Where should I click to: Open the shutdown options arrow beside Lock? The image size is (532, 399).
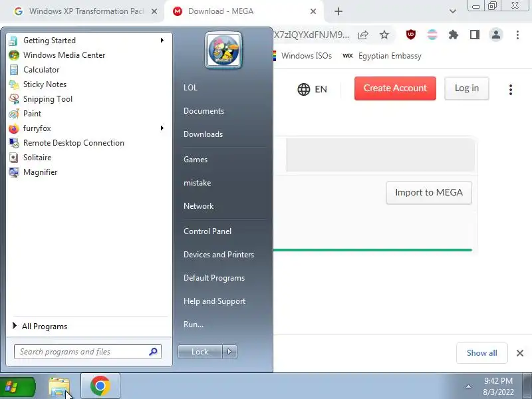[229, 352]
